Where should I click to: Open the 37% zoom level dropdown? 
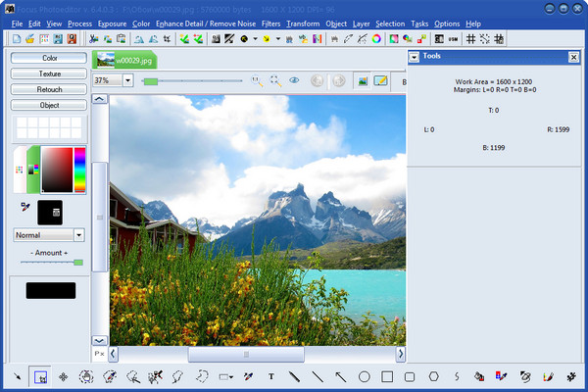128,80
